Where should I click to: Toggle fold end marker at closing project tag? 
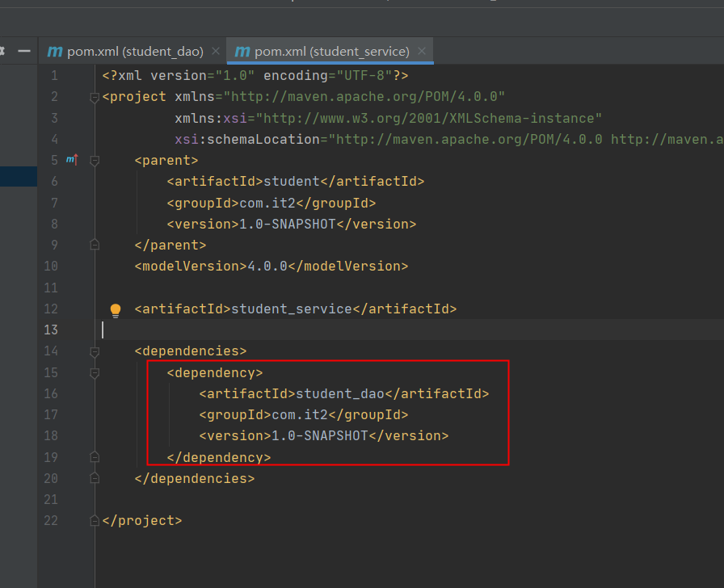click(95, 521)
